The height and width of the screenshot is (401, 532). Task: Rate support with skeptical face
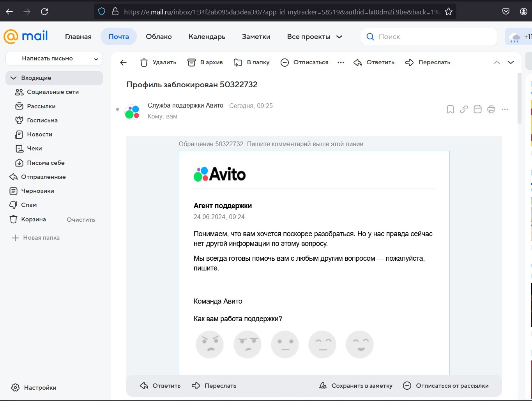coord(247,344)
